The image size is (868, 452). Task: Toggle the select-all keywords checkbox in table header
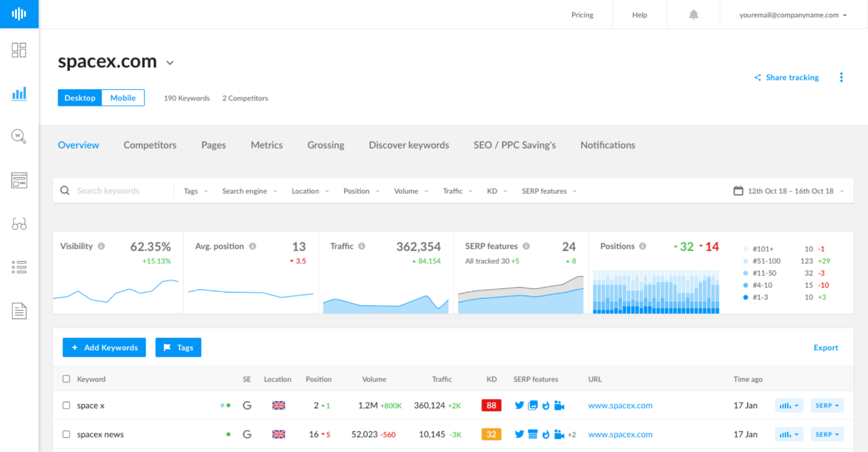[x=66, y=378]
